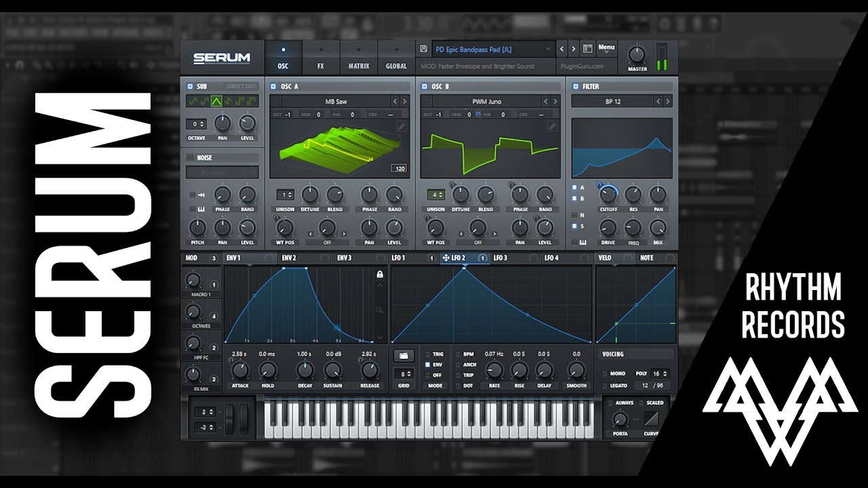Click the envelope lock icon
868x488 pixels.
[380, 274]
